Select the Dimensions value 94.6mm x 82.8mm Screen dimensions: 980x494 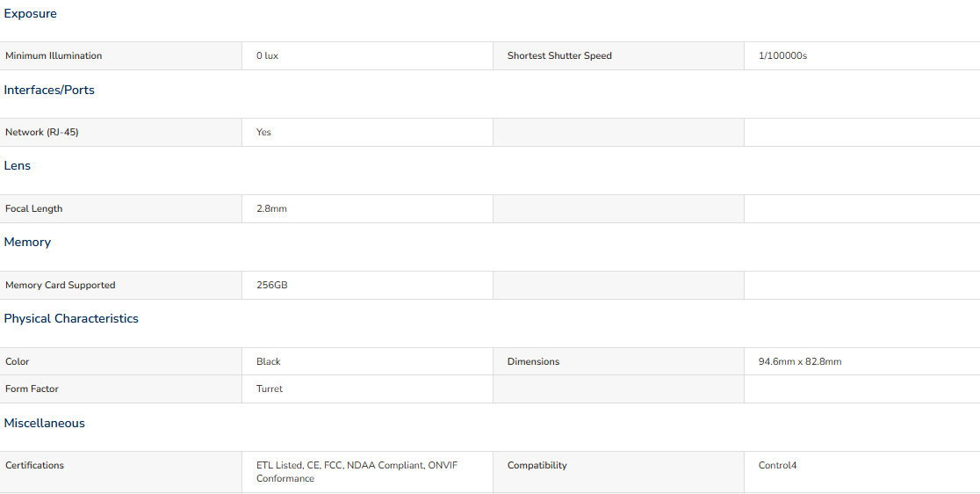[x=800, y=361]
